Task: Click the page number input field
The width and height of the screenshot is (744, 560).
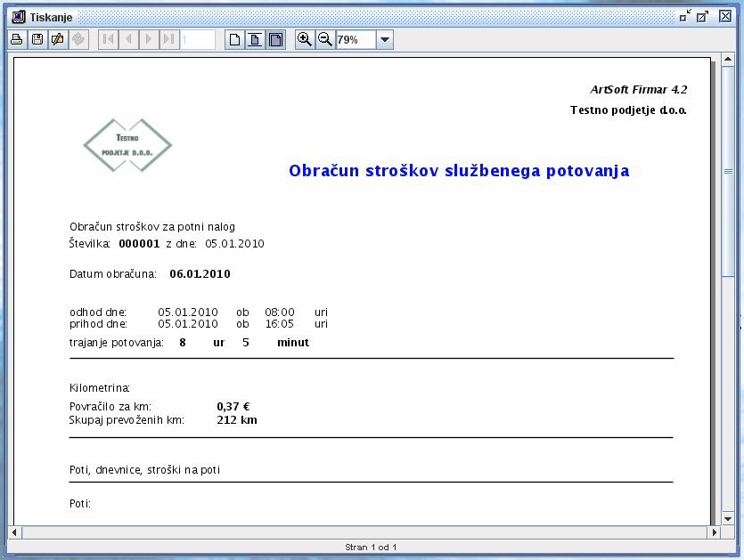Action: [x=198, y=40]
